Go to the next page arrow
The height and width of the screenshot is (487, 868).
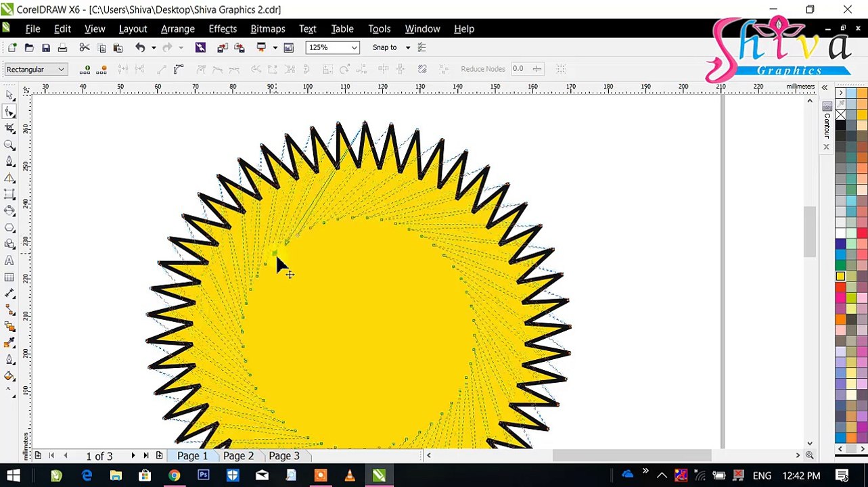[133, 456]
